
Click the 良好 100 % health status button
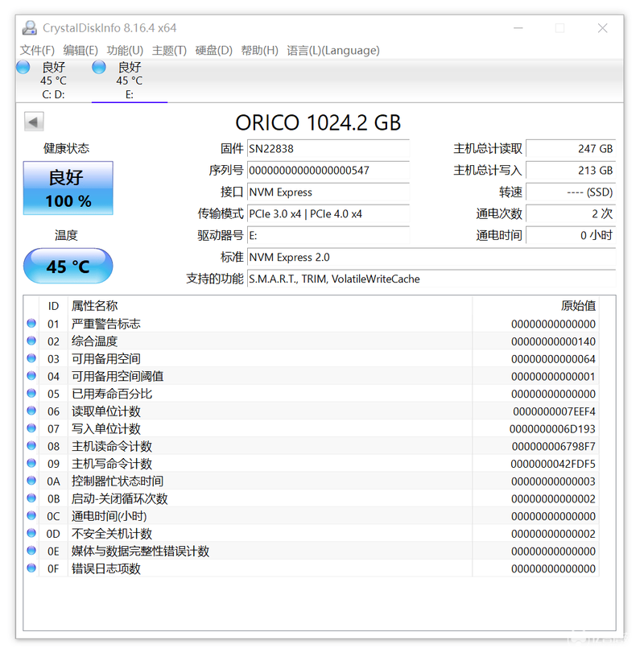68,188
